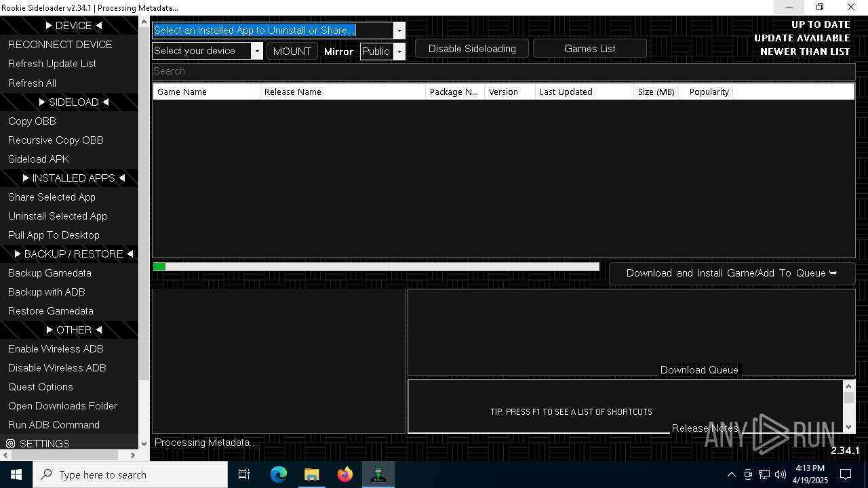Sort by Popularity column header

pos(706,91)
